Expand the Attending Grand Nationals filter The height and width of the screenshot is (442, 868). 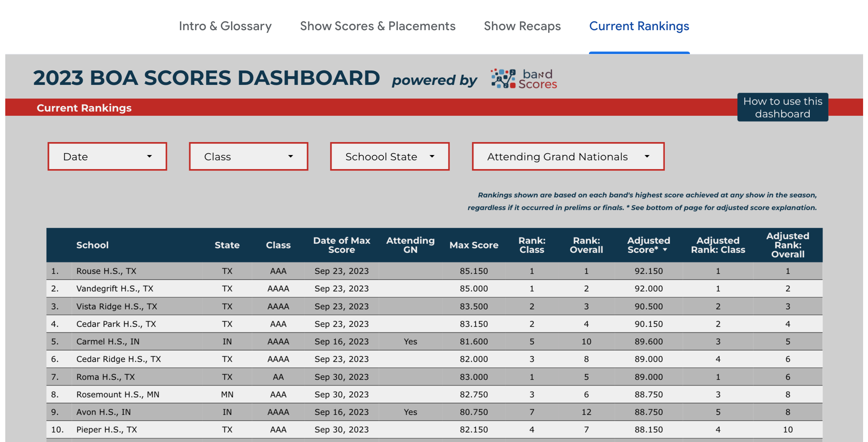[568, 156]
